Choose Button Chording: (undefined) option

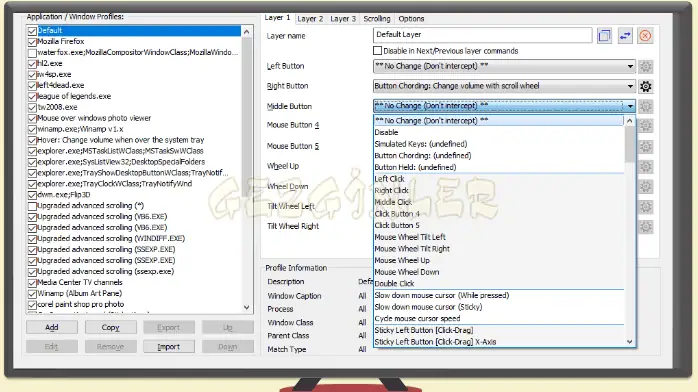(x=499, y=155)
